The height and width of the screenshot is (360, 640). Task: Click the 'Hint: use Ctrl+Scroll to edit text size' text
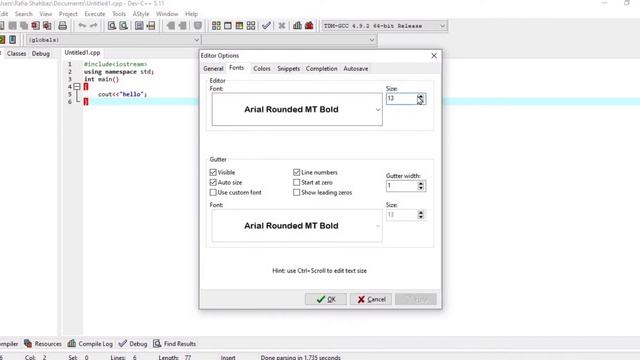(320, 271)
